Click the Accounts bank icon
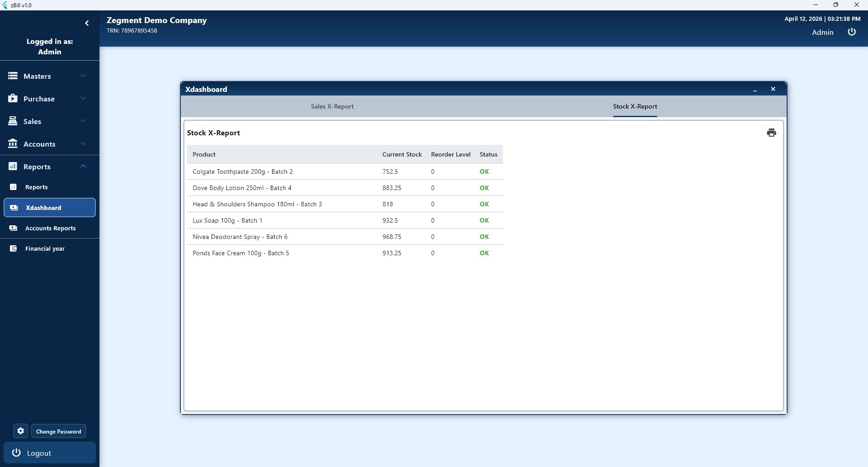Screen dimensions: 868x467 click(x=13, y=144)
